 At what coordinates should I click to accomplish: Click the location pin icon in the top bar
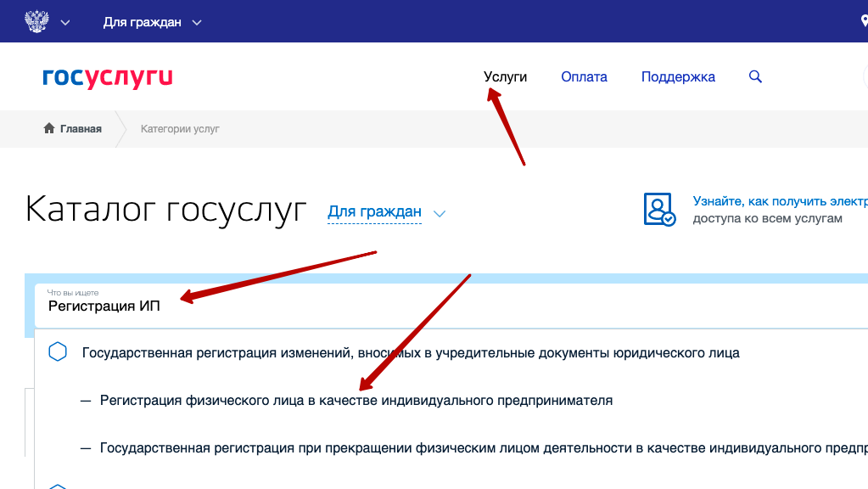[x=863, y=22]
